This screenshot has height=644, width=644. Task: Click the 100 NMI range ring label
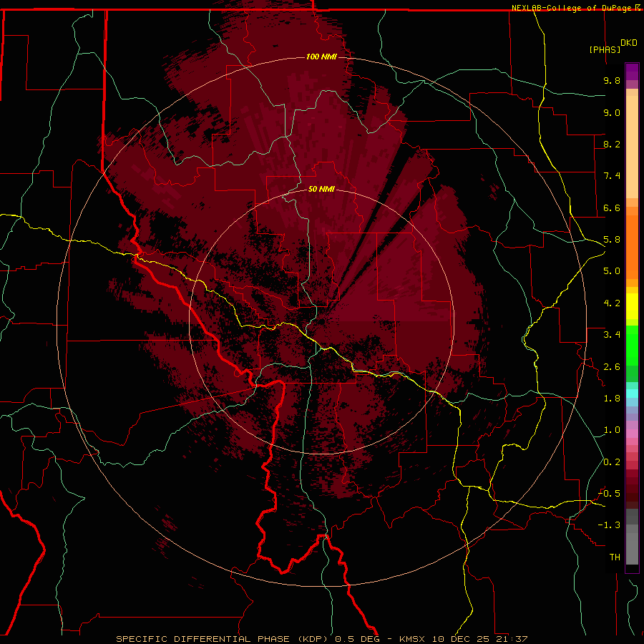(321, 57)
